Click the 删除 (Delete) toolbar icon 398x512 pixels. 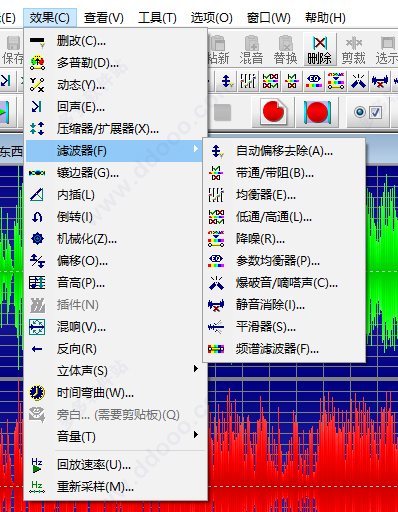320,50
